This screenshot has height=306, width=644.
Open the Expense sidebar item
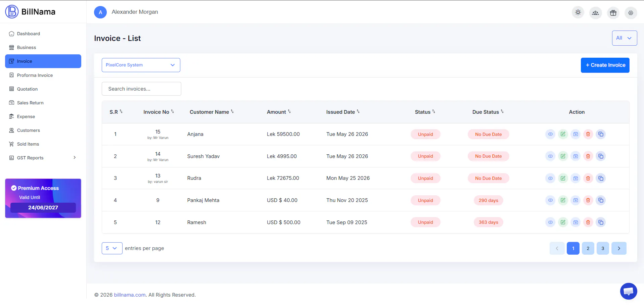[43, 116]
